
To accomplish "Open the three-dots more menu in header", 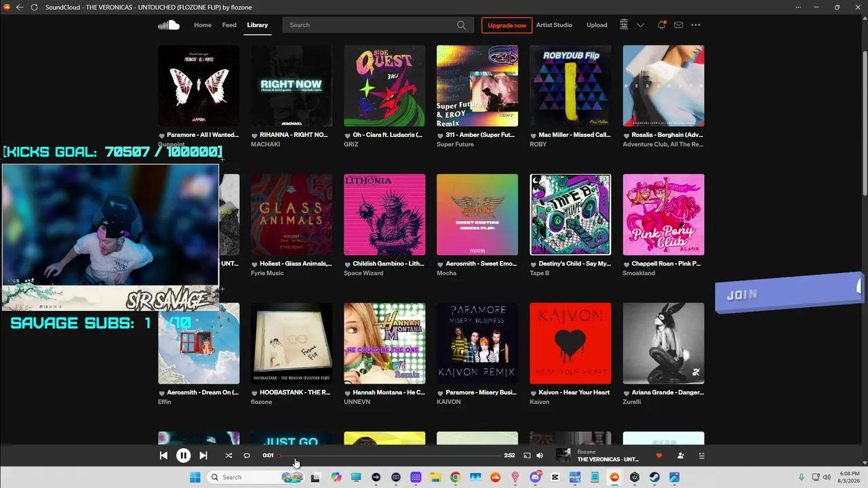I will point(696,25).
